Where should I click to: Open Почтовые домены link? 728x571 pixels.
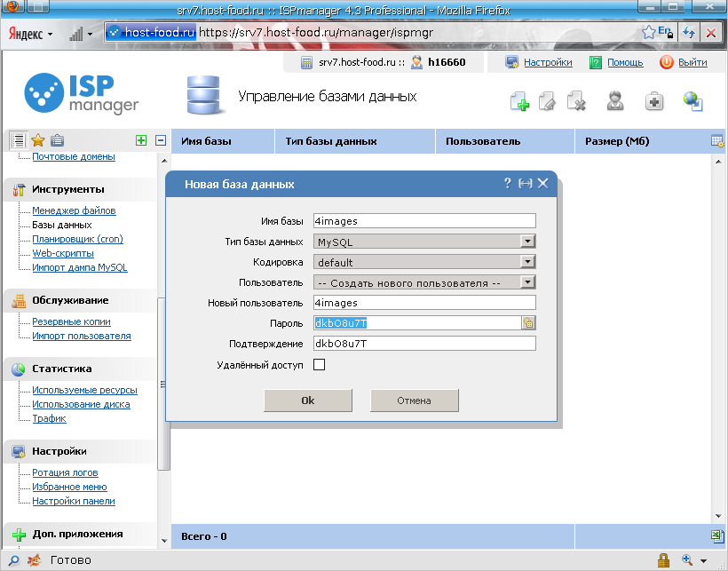point(74,156)
